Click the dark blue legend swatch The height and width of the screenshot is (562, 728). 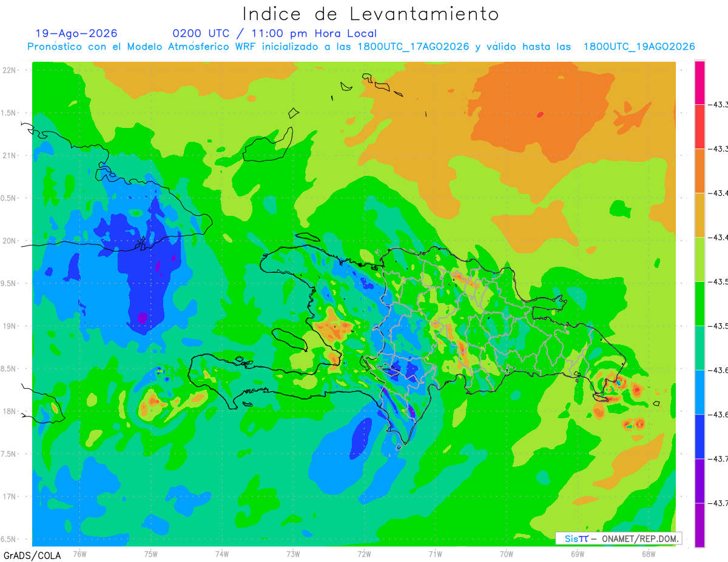(x=699, y=437)
